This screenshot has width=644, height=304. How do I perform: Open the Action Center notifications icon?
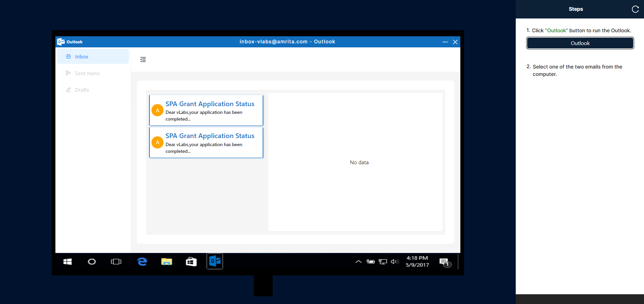[445, 262]
